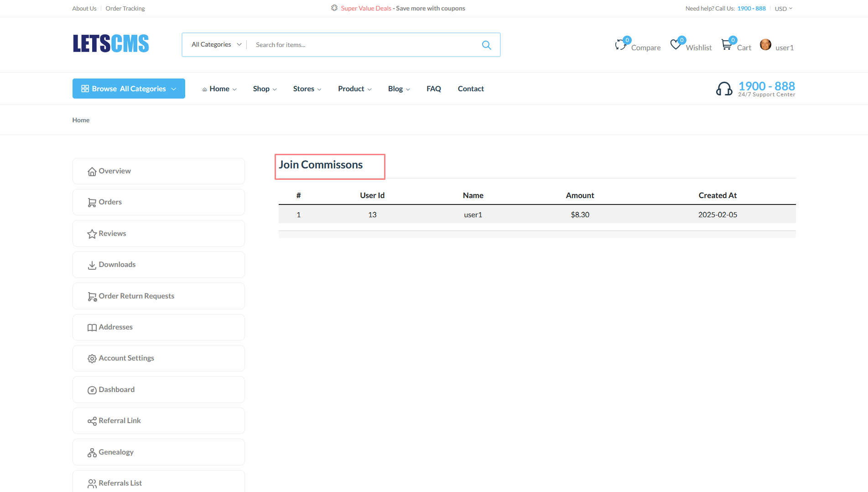Open the shopping Cart icon
Viewport: 868px width, 492px height.
(726, 45)
